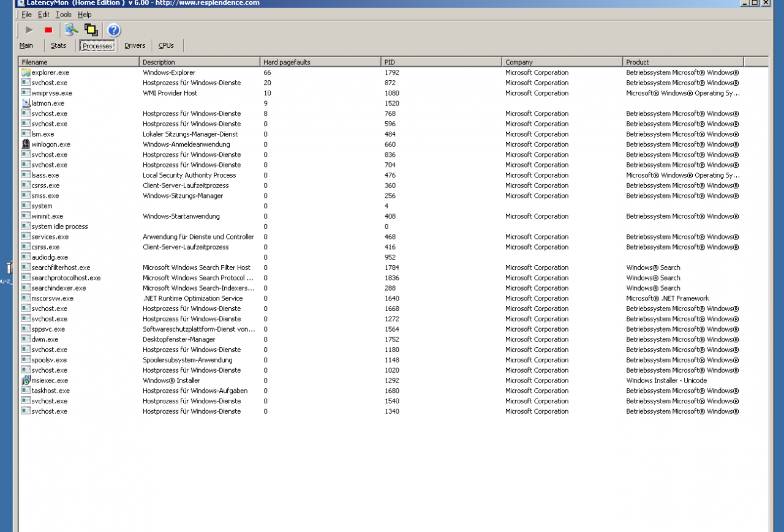784x532 pixels.
Task: Sort by Hard pagefaults column header
Action: point(320,62)
